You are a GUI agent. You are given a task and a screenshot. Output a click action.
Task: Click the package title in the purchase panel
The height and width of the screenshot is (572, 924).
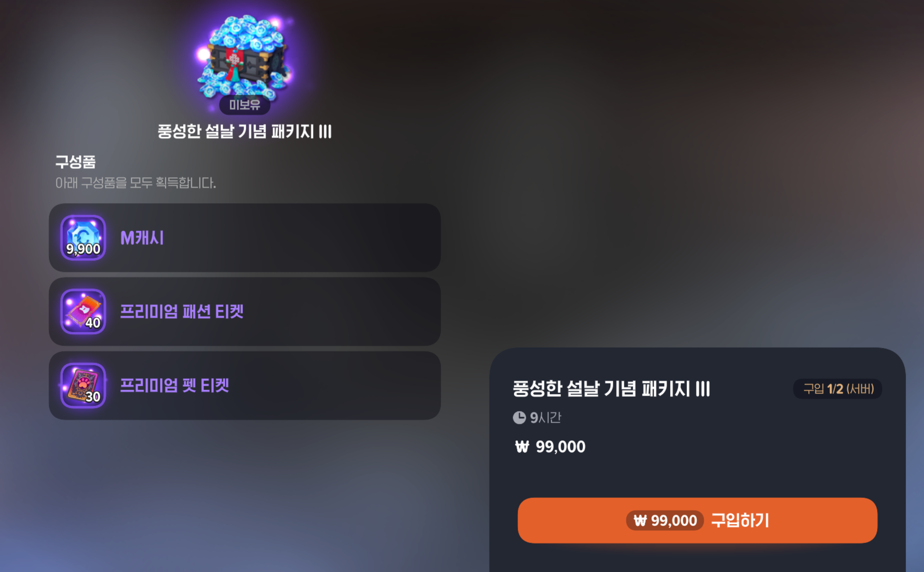pyautogui.click(x=611, y=389)
